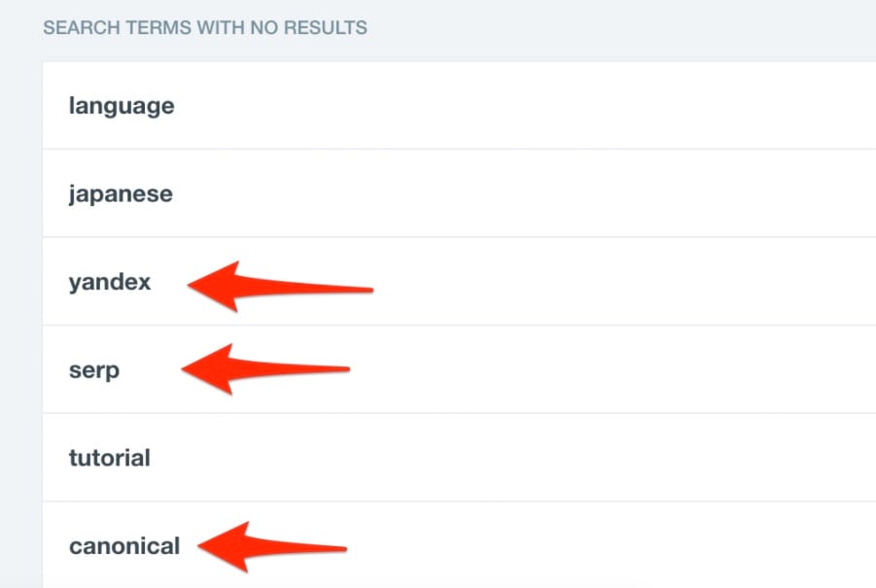Open the "canonical" search term
The image size is (876, 588).
tap(124, 546)
